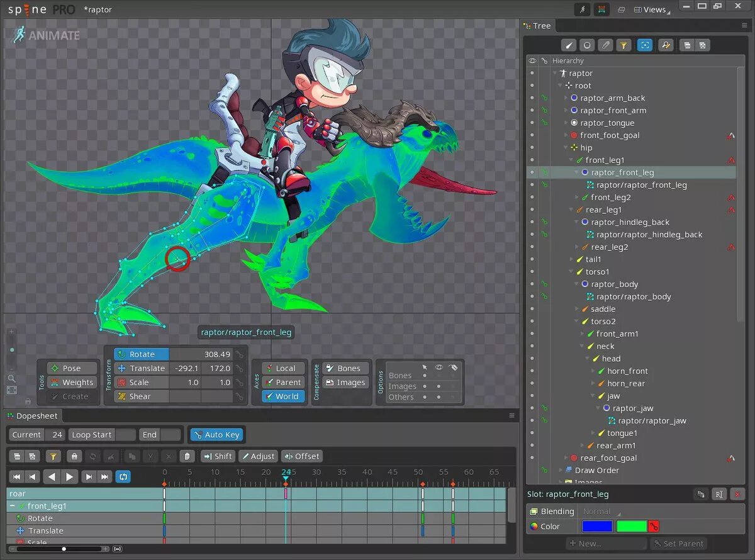Select horn_front bone in tree

coord(627,371)
